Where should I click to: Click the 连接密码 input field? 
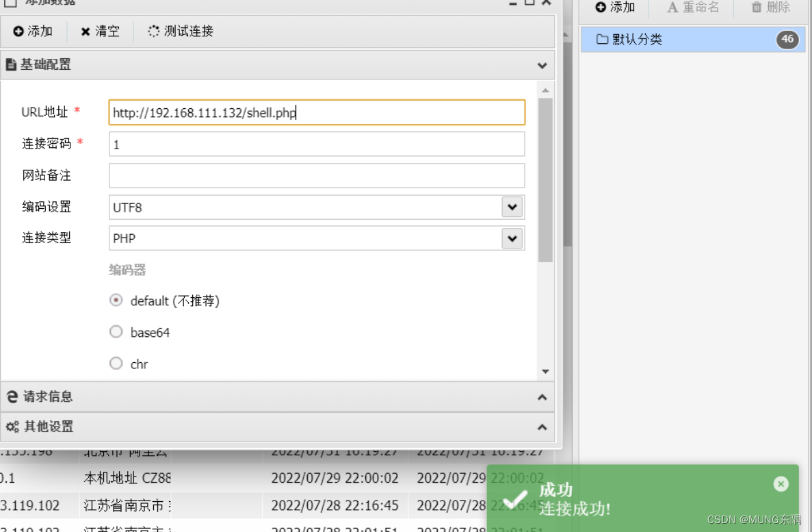coord(317,144)
